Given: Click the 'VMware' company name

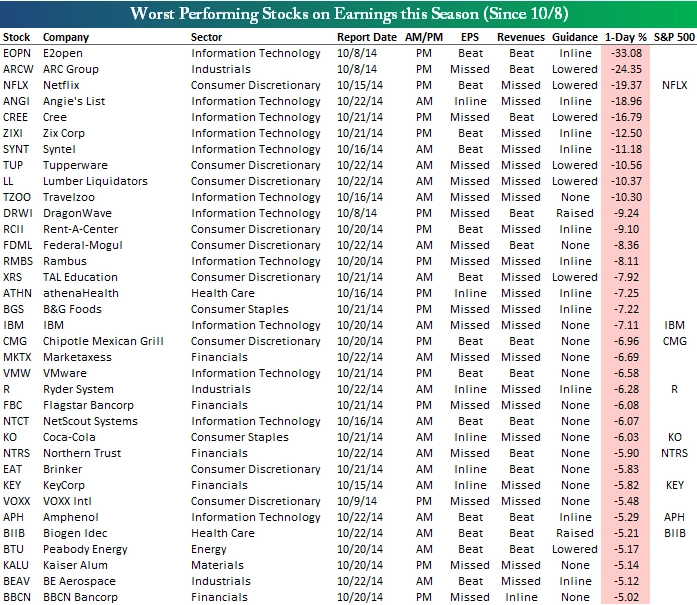Looking at the screenshot, I should tap(65, 373).
